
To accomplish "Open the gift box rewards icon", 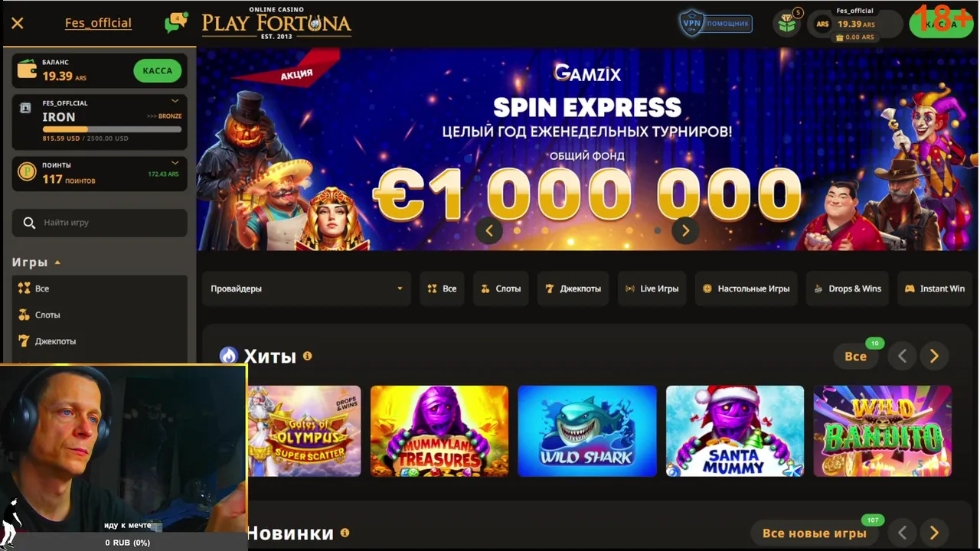I will [787, 23].
